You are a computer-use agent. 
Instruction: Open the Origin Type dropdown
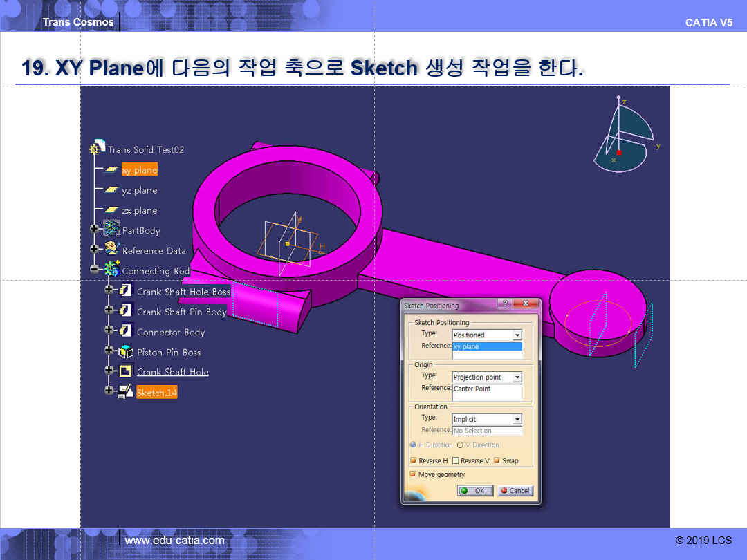click(x=517, y=377)
